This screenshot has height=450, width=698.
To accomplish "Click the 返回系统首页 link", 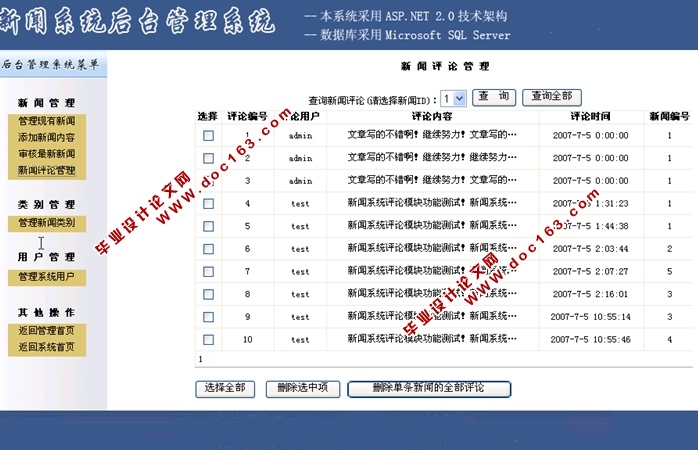I will tap(47, 347).
